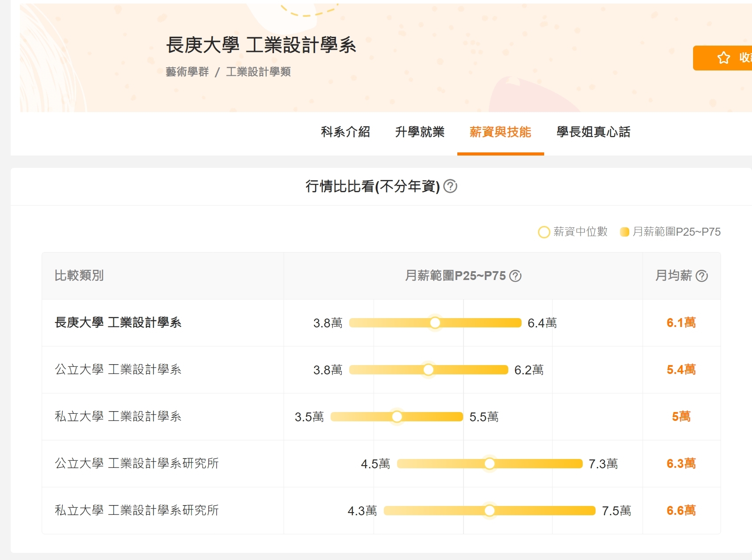Select the row label 私立大學 工業設計學系
This screenshot has width=752, height=560.
point(118,416)
